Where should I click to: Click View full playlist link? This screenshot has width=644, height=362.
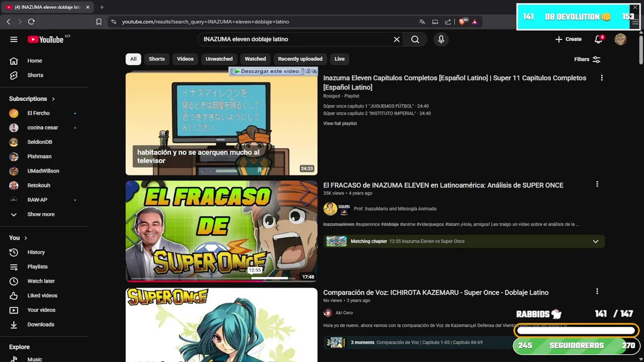340,124
